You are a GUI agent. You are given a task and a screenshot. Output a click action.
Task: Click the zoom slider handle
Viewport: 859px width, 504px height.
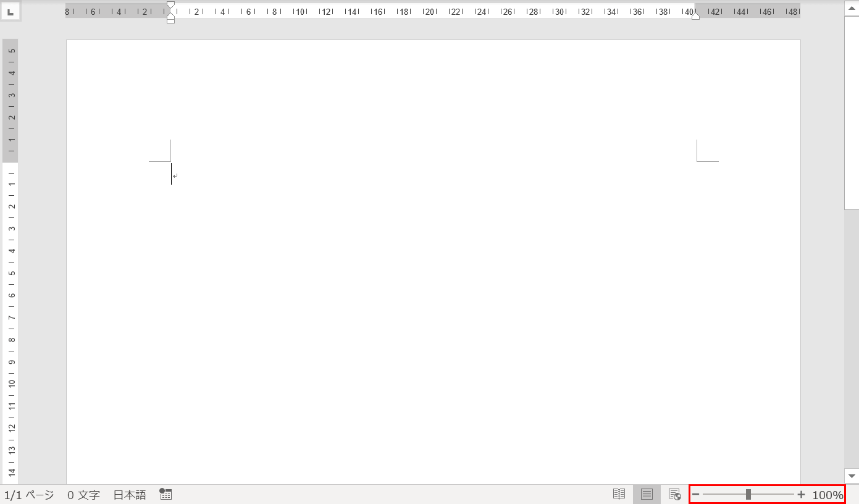click(748, 494)
